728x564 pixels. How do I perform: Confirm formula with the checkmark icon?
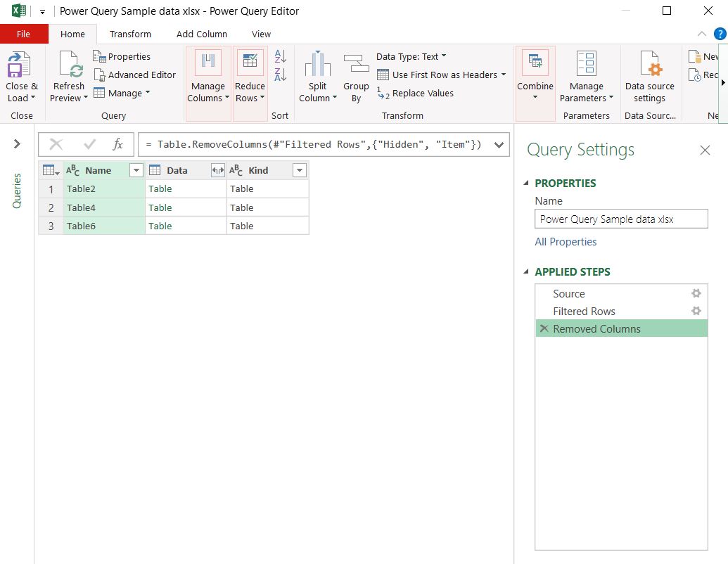(89, 144)
